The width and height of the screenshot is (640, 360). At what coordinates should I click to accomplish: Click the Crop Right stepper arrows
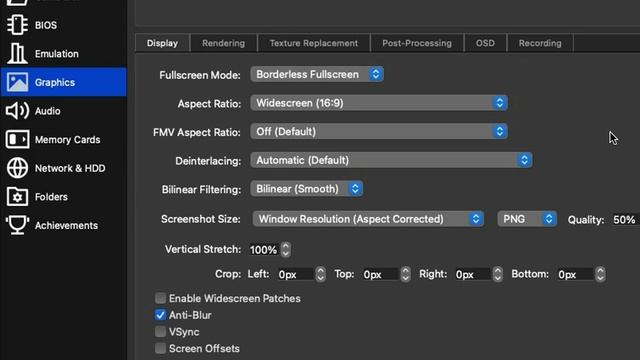click(x=498, y=274)
